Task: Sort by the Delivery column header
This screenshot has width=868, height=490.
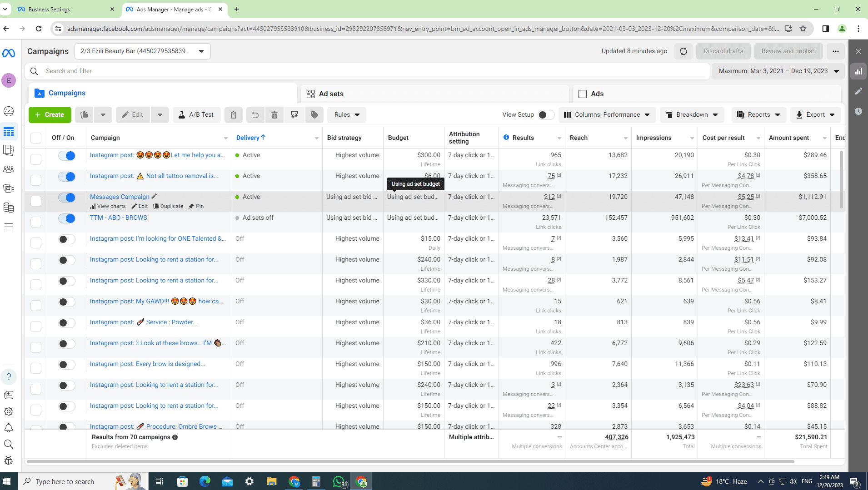Action: coord(251,138)
